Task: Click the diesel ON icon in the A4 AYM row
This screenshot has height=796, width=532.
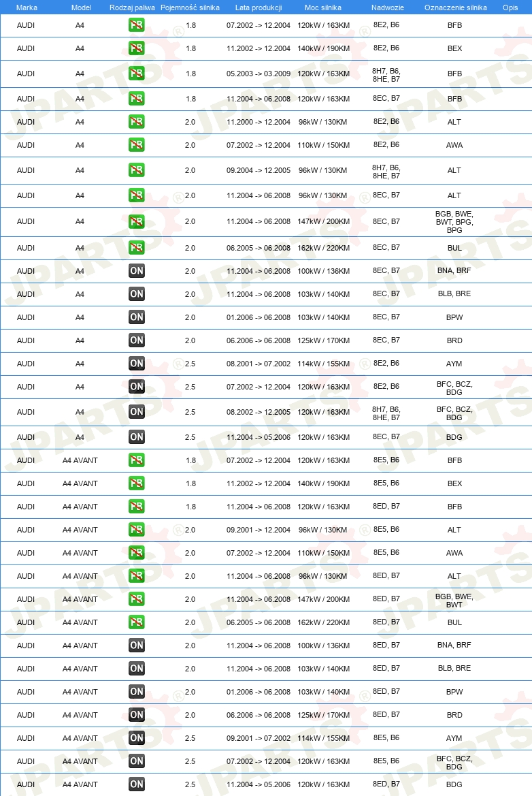Action: (137, 364)
